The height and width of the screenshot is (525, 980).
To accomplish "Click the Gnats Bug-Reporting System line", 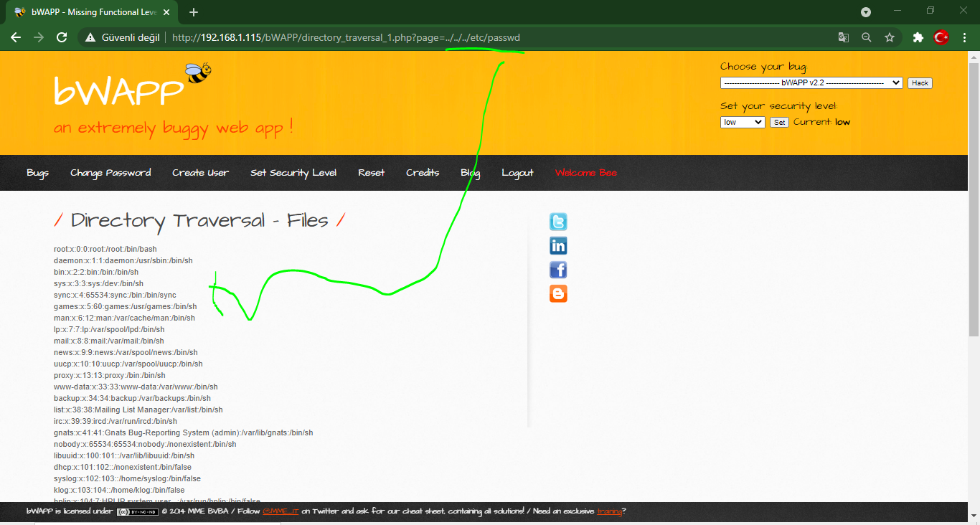I will pyautogui.click(x=184, y=432).
